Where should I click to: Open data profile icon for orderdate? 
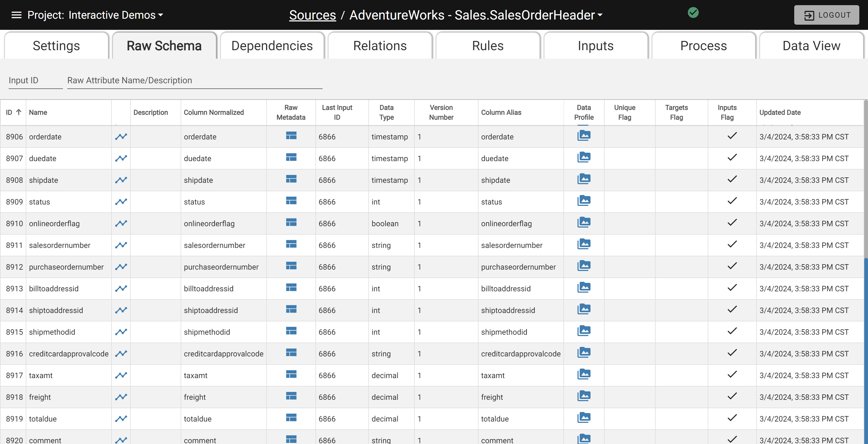pos(584,135)
